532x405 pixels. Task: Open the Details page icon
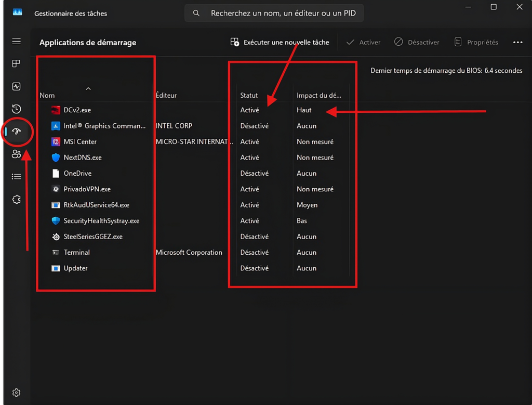pos(16,177)
